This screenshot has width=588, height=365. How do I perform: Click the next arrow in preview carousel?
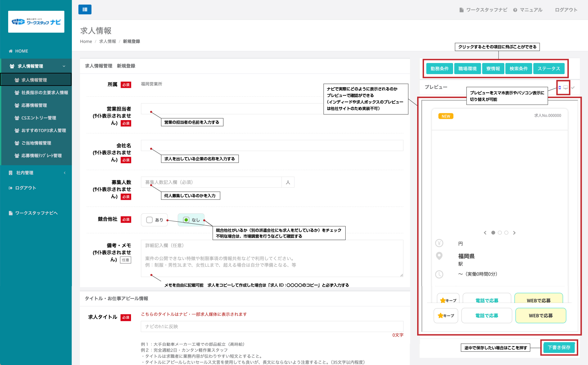click(x=514, y=233)
